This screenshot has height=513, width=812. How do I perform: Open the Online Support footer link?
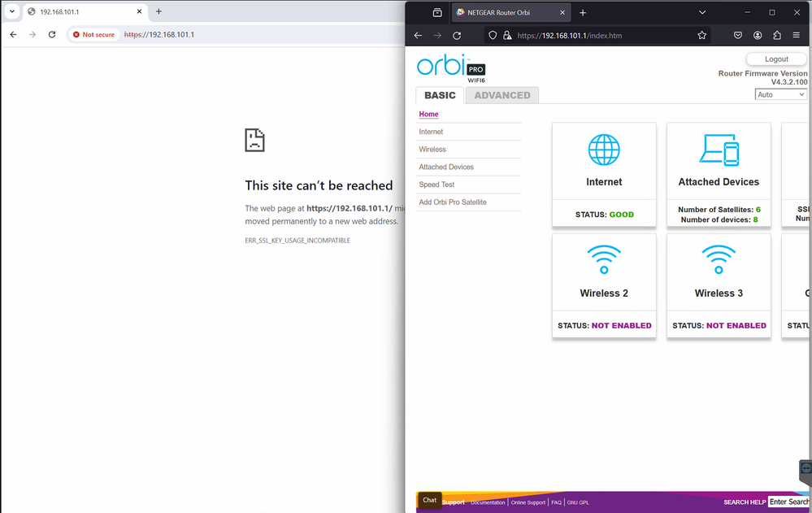528,502
